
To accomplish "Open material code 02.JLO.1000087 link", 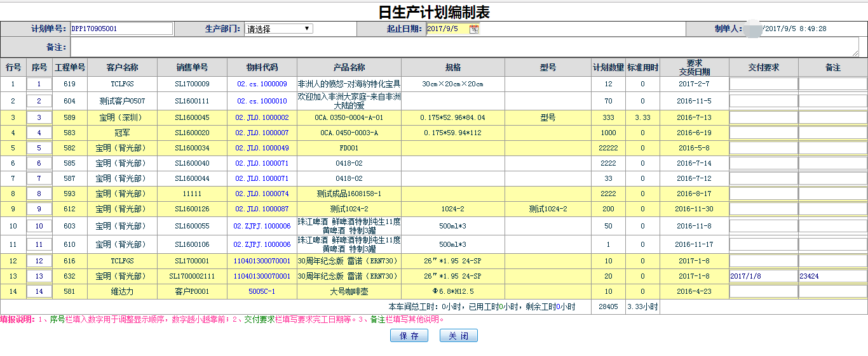I will [262, 209].
